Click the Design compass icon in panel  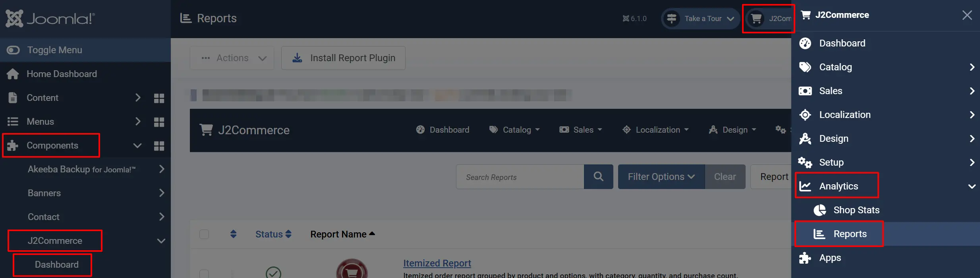805,139
